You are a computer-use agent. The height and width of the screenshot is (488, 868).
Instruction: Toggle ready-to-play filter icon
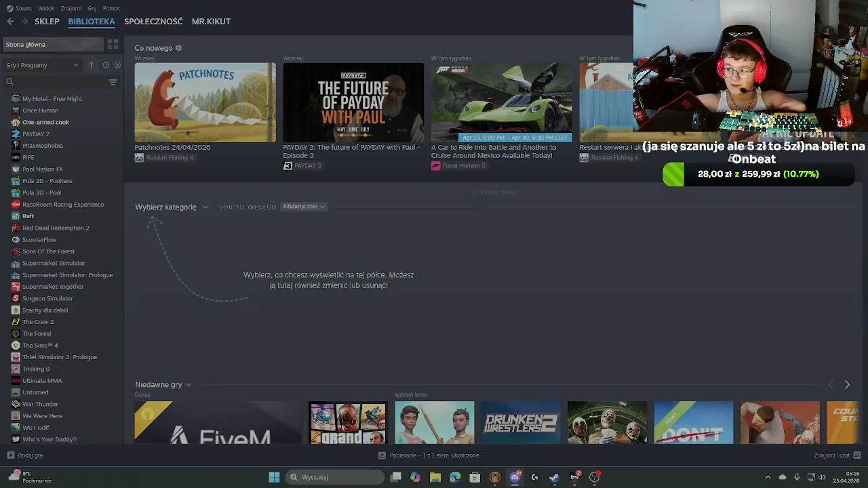pos(117,65)
